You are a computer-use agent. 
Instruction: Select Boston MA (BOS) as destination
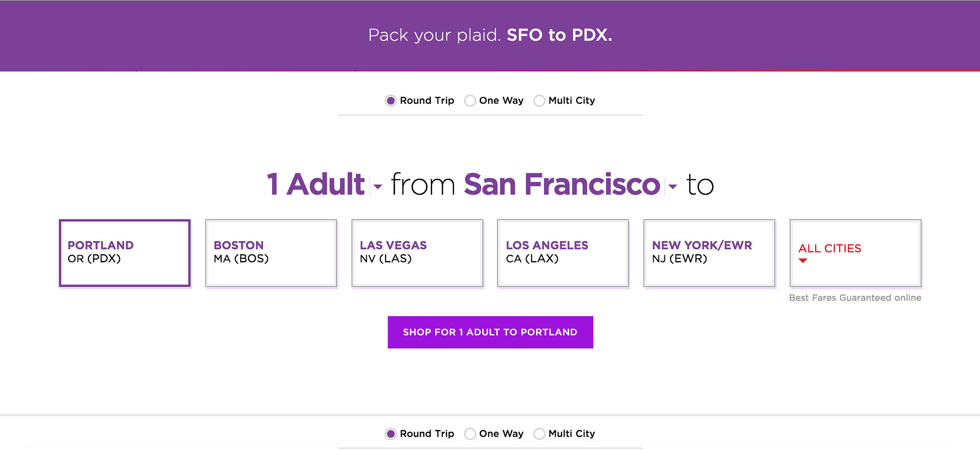[270, 252]
